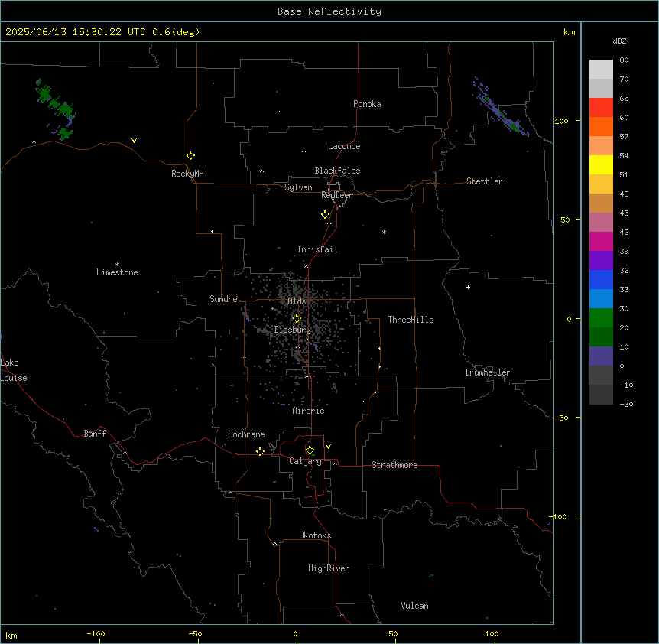Viewport: 659px width, 644px height.
Task: Click the Olds city label
Action: coord(297,301)
